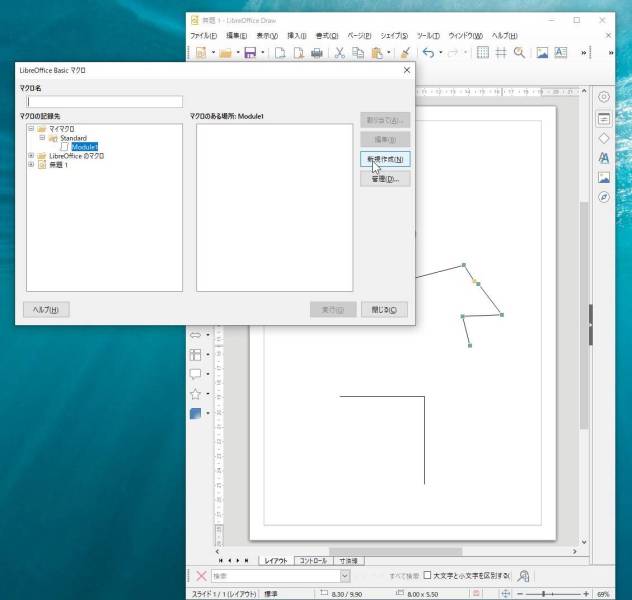Viewport: 632px width, 600px height.
Task: Click the zoom out minus button
Action: (520, 594)
